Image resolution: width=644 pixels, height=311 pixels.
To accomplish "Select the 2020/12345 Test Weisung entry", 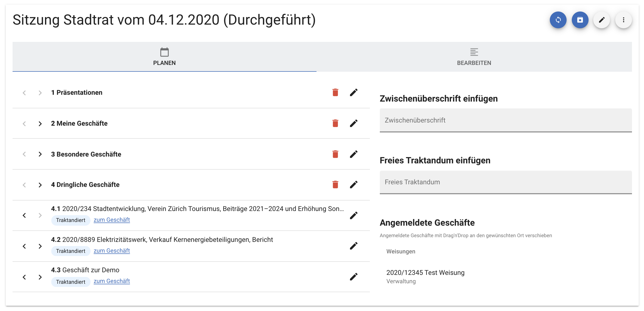I will pos(425,273).
